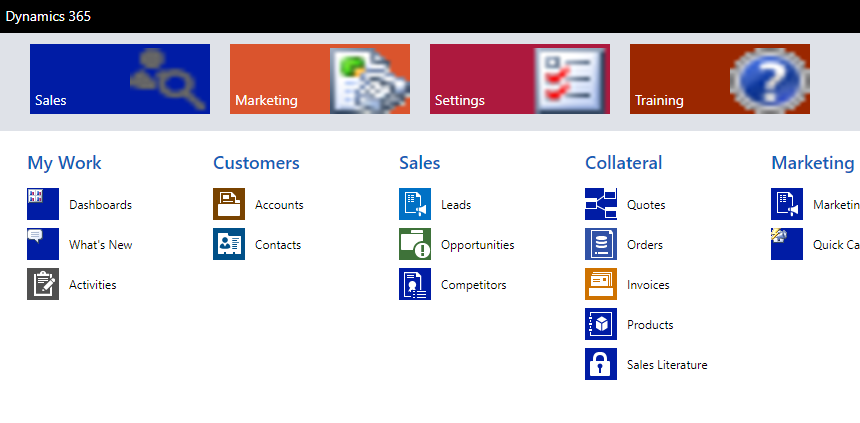Screen dimensions: 860x423
Task: Click the blue Sales group heading
Action: (x=420, y=163)
